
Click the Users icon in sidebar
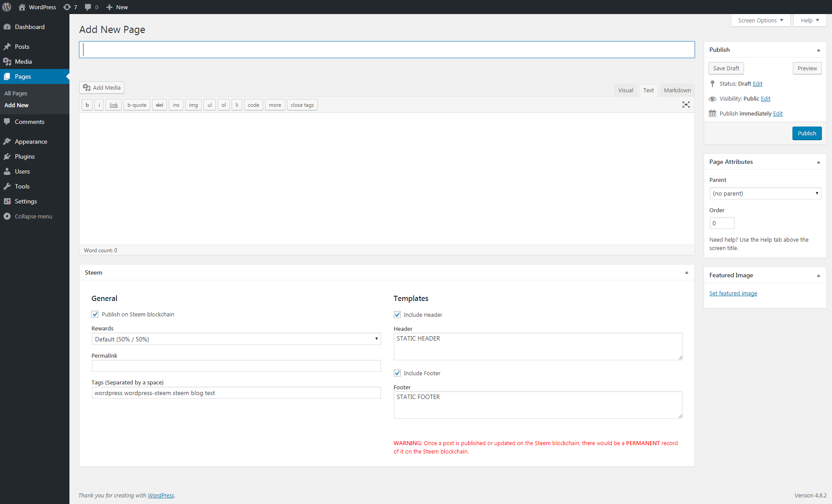point(7,171)
